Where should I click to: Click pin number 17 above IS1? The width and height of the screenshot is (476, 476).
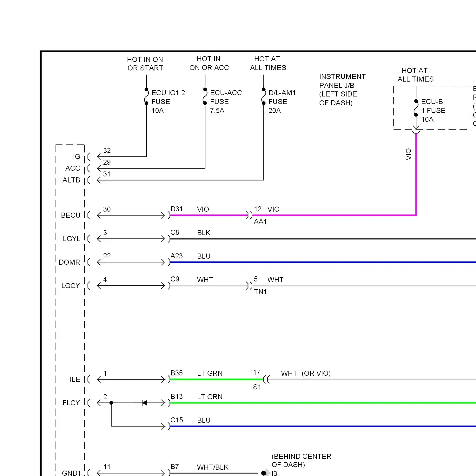pos(257,372)
